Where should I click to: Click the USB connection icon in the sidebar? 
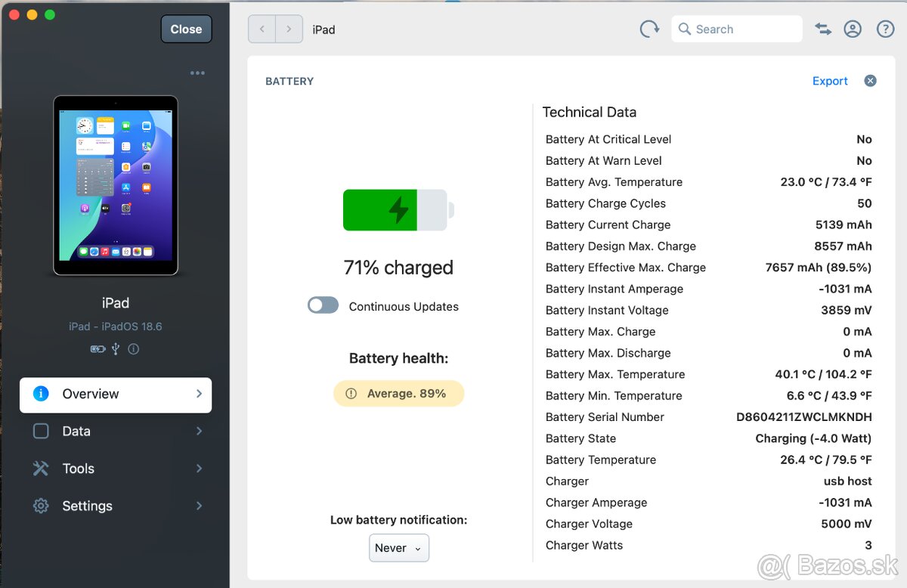116,349
